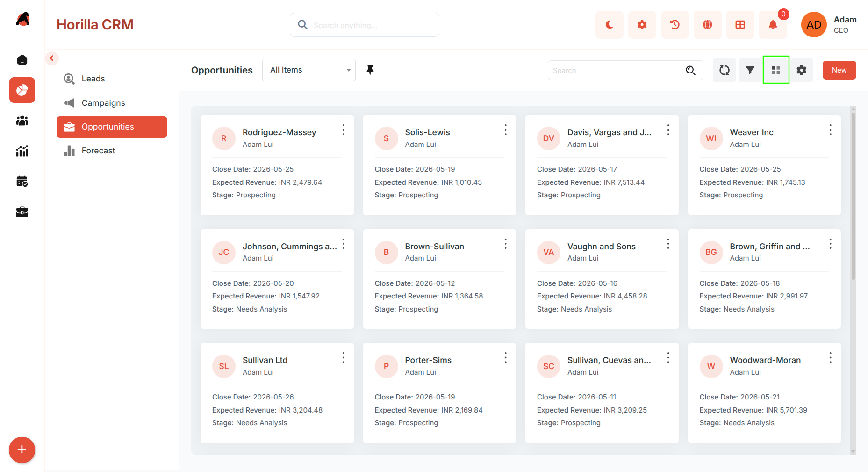Open the Vaughn and Sons card options menu
The width and height of the screenshot is (868, 472).
(668, 244)
